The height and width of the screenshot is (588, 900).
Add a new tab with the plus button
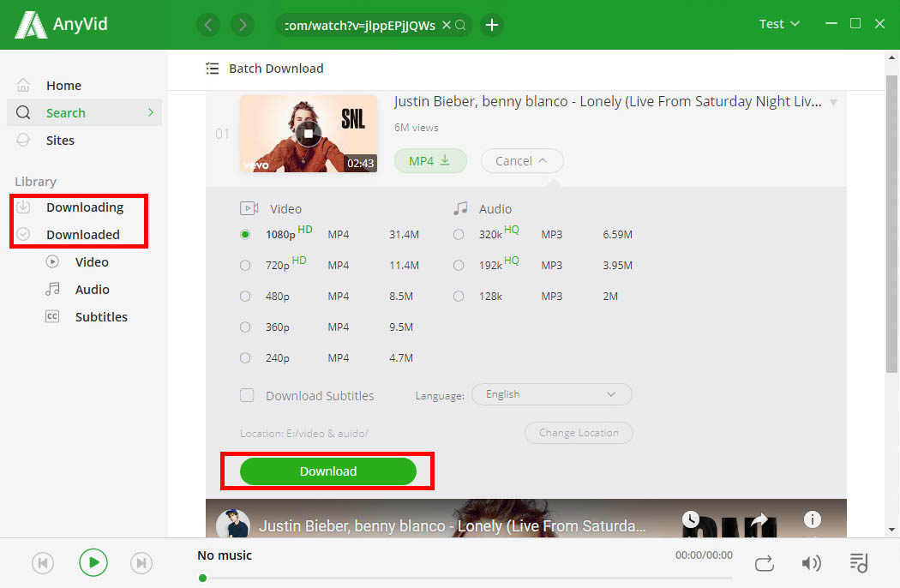(x=492, y=25)
